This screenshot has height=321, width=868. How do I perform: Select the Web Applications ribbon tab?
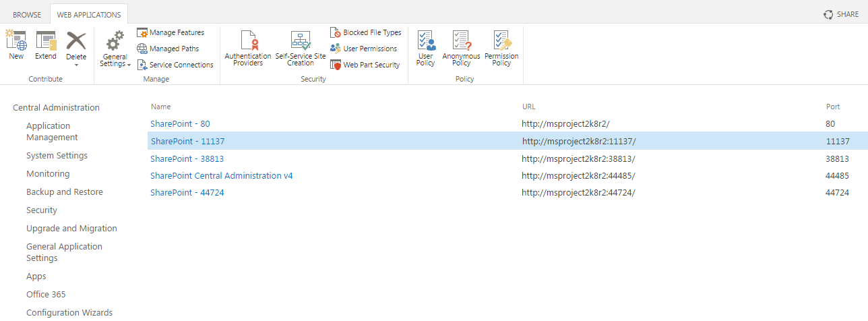pyautogui.click(x=89, y=14)
